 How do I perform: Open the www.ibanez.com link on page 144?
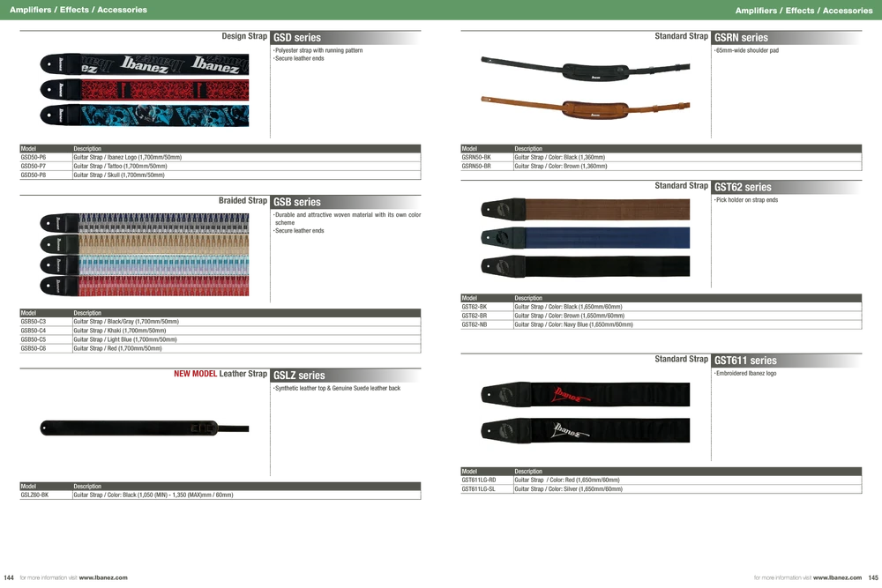103,577
